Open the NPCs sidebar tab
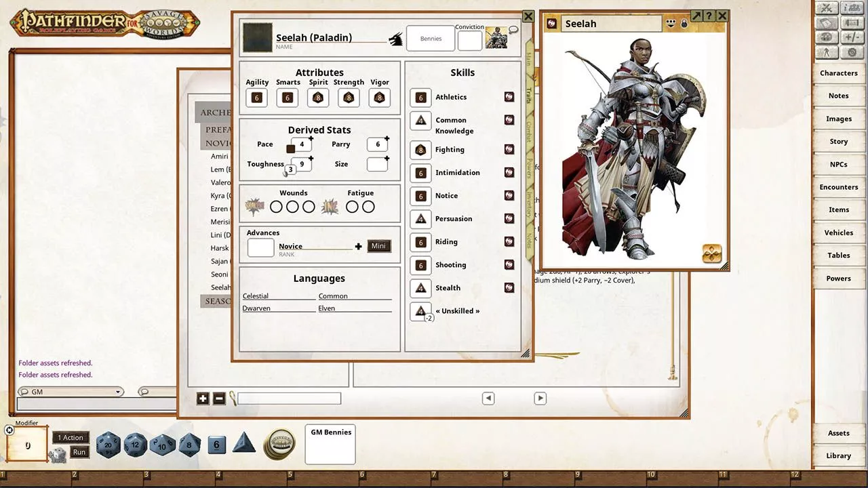The image size is (868, 488). 839,165
